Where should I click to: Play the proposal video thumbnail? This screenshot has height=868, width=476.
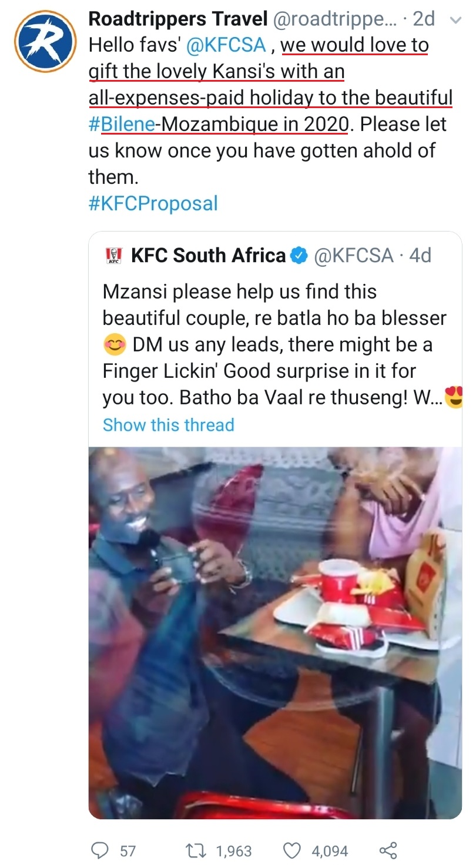pos(275,632)
